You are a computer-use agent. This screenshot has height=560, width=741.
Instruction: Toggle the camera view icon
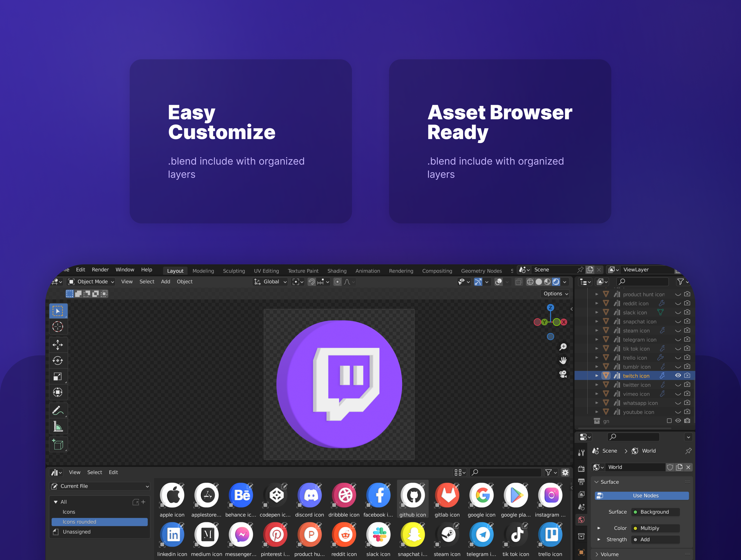[x=563, y=374]
